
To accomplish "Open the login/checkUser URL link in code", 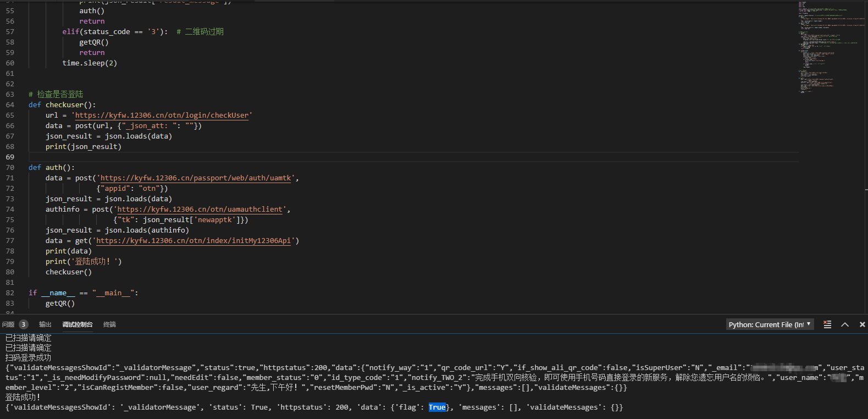I will tap(162, 115).
